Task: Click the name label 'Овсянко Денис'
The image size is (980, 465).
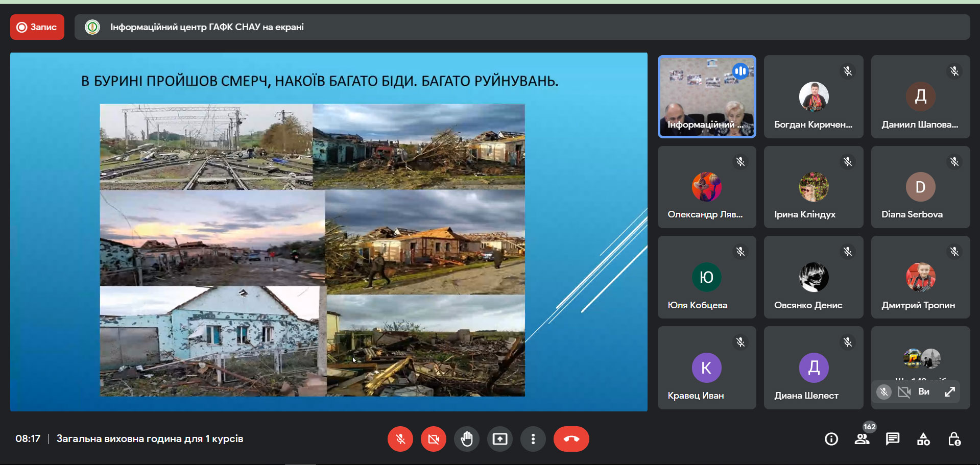Action: click(x=808, y=305)
